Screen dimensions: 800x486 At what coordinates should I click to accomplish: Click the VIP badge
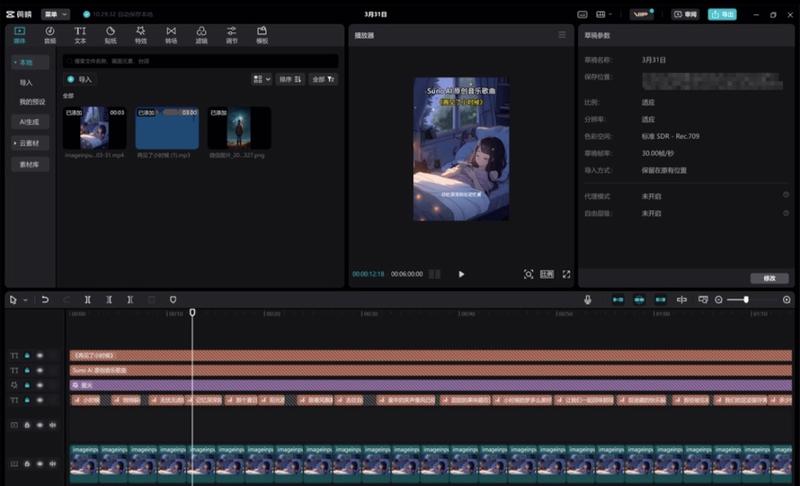click(x=641, y=14)
